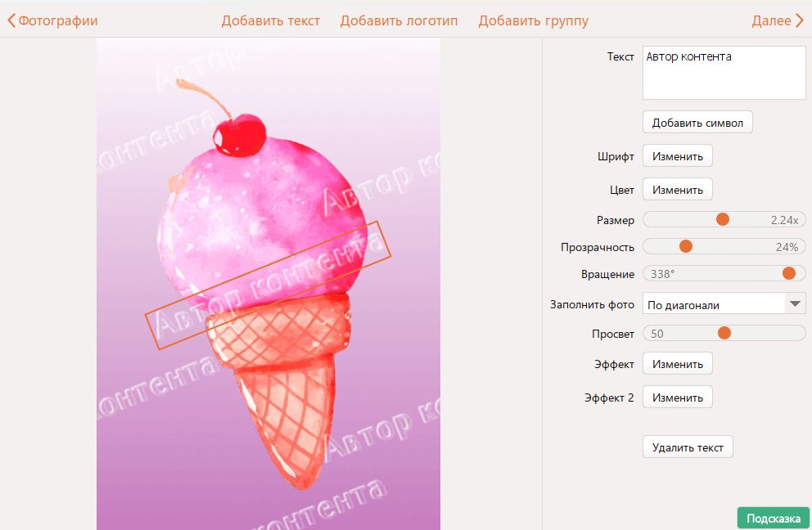Click the cherry on the ice cream image

click(x=240, y=135)
